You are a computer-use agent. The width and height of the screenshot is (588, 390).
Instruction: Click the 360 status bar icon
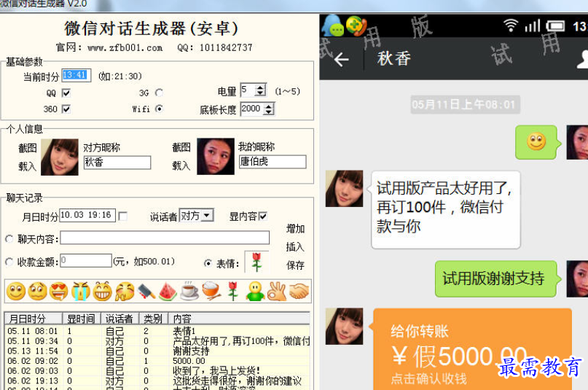(356, 26)
